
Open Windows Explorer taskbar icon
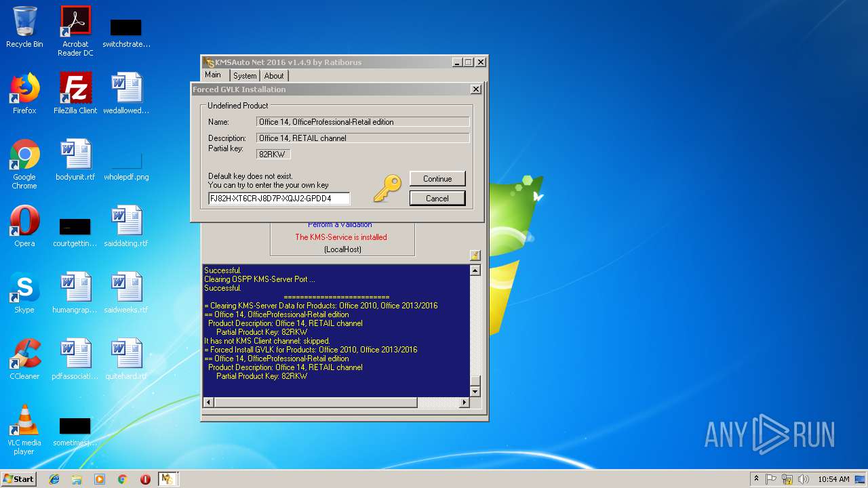(x=77, y=479)
